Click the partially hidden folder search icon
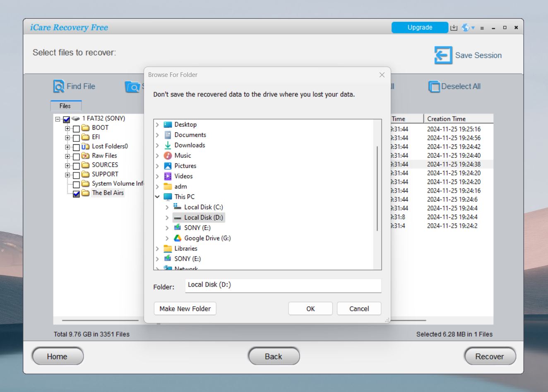The height and width of the screenshot is (392, 548). point(132,87)
